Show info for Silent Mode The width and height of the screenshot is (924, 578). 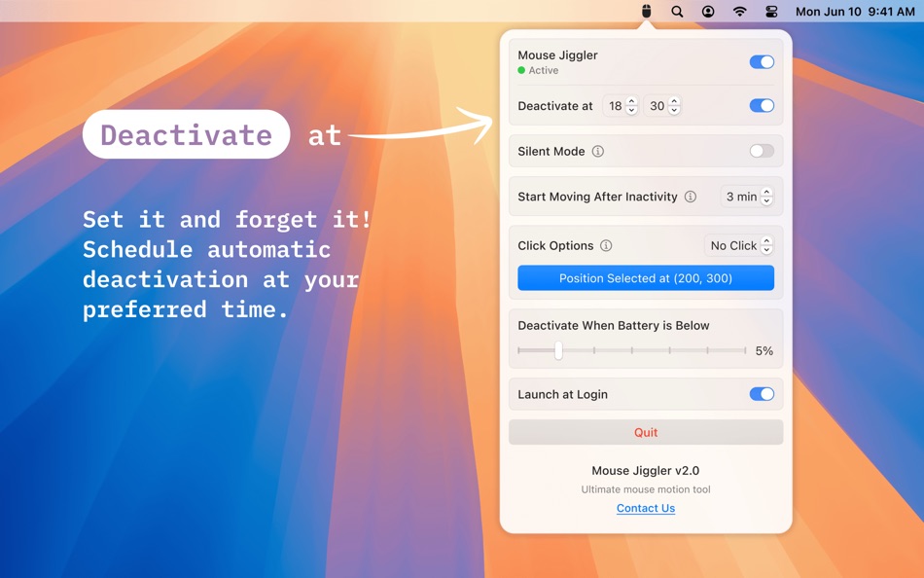[597, 152]
